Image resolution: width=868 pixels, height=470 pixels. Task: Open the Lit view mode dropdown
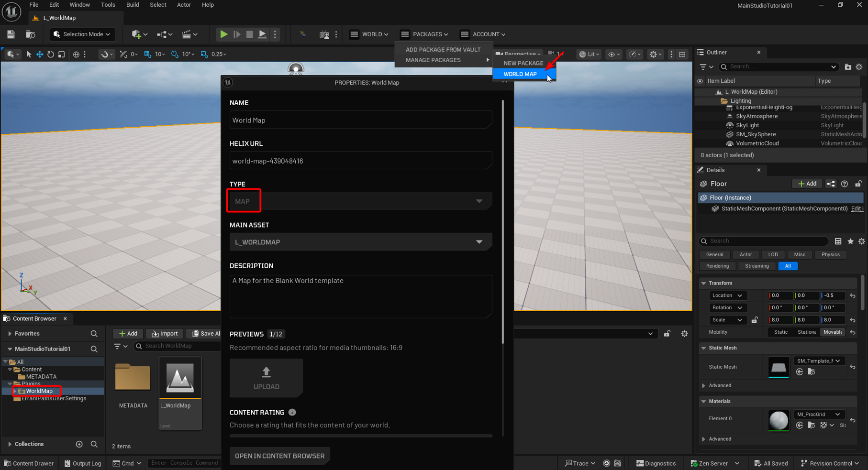(x=589, y=54)
